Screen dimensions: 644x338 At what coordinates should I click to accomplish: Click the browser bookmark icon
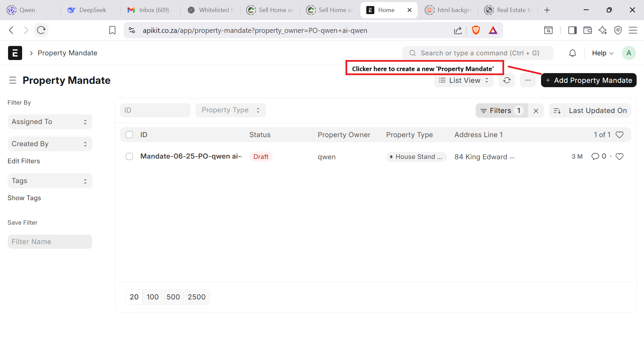coord(112,31)
